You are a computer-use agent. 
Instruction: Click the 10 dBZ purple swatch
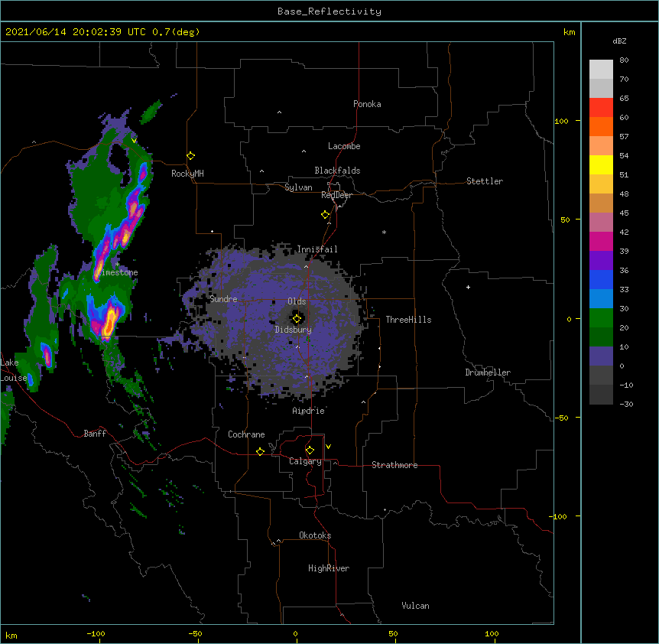point(601,356)
